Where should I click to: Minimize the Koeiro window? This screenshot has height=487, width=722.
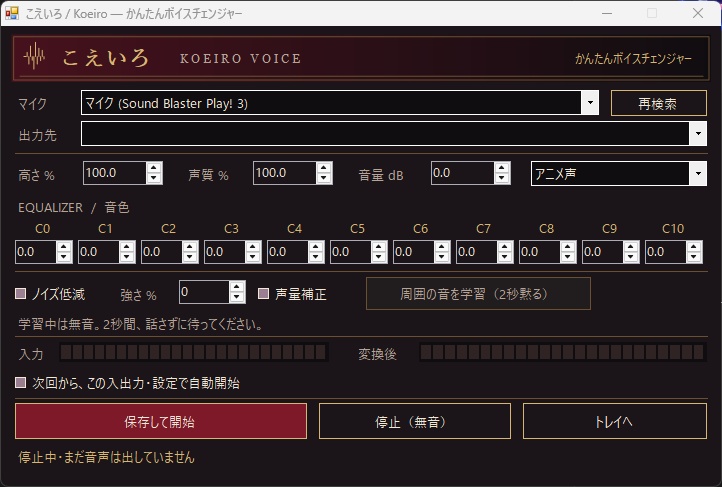pos(607,13)
